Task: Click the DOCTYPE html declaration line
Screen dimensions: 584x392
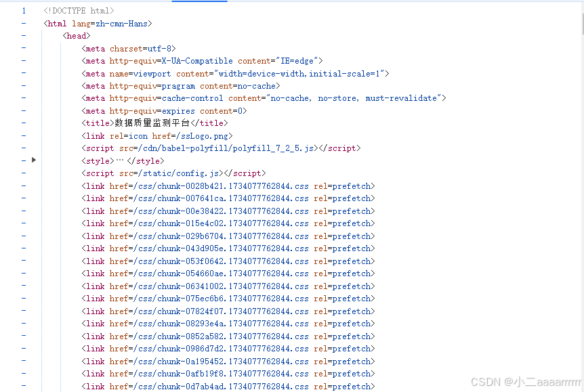Action: (79, 11)
